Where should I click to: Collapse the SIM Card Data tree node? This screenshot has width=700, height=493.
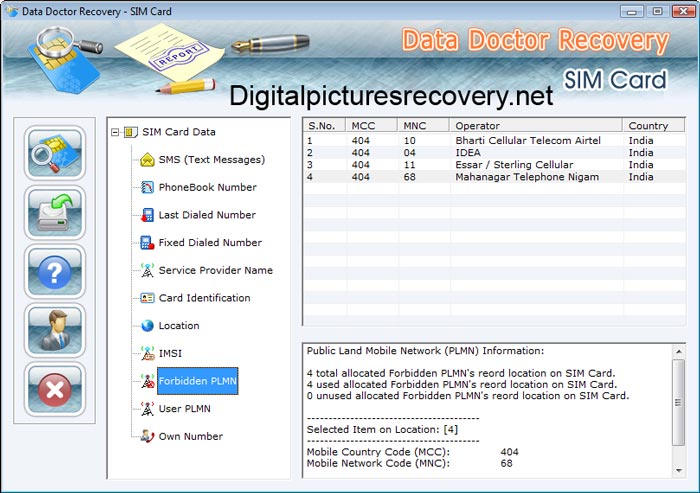[115, 132]
